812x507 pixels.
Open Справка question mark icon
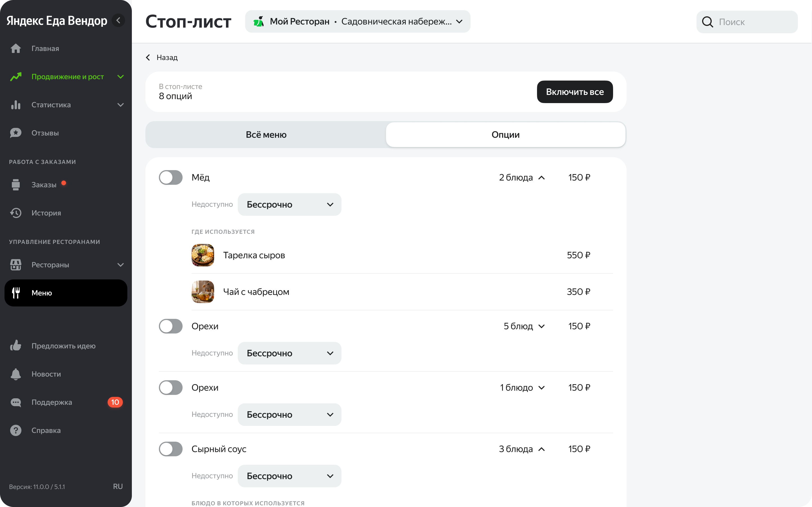tap(16, 430)
